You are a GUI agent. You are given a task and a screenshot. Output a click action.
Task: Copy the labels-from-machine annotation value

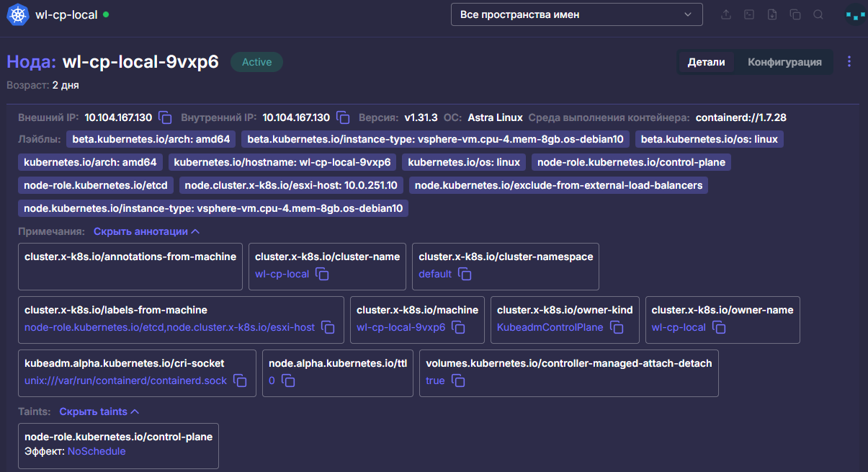[x=328, y=328]
